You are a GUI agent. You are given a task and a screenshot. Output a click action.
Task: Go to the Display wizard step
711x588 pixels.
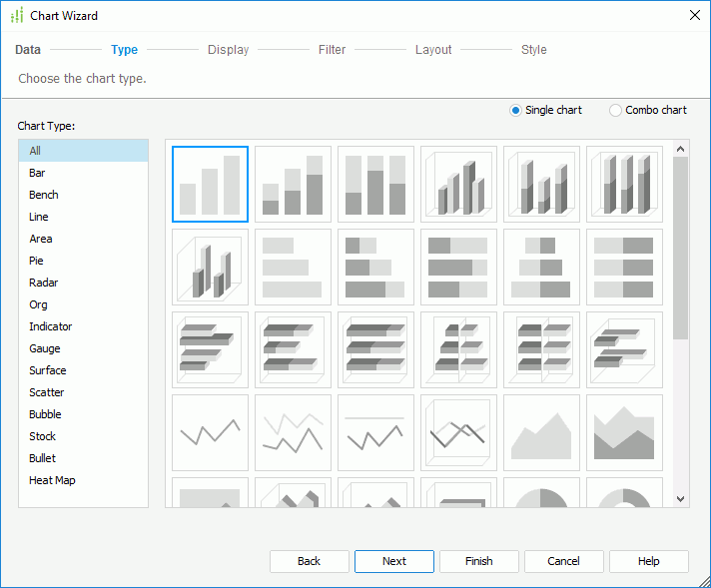click(228, 50)
